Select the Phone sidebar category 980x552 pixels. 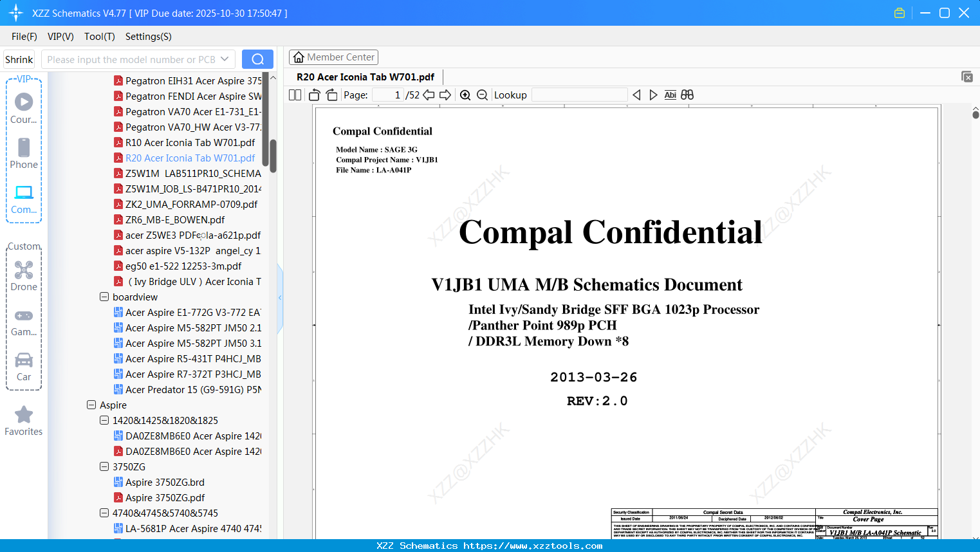point(24,154)
